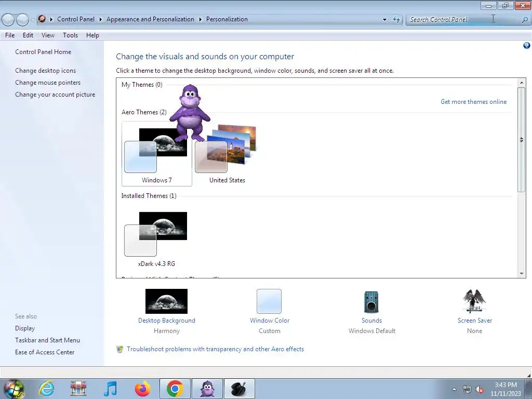The height and width of the screenshot is (399, 532).
Task: Open the Tools menu
Action: click(70, 35)
